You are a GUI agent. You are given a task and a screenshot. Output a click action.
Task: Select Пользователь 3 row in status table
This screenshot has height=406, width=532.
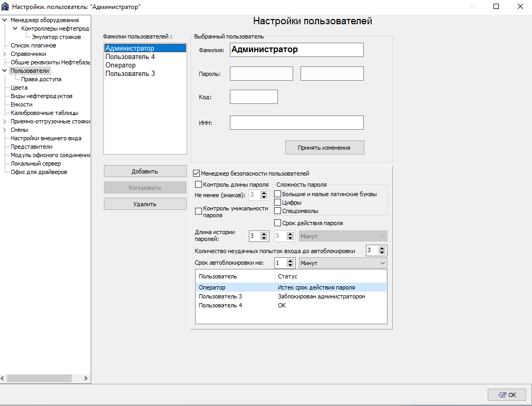[x=291, y=296]
